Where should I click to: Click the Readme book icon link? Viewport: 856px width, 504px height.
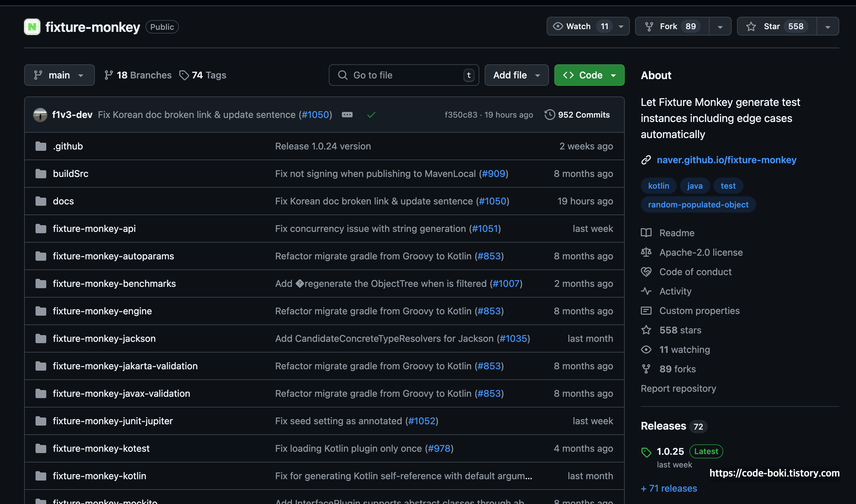tap(646, 233)
